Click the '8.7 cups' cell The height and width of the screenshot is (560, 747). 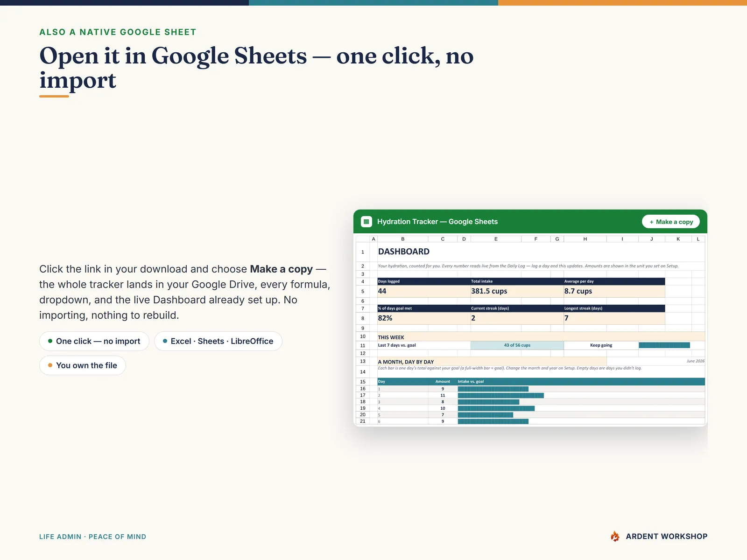[614, 291]
